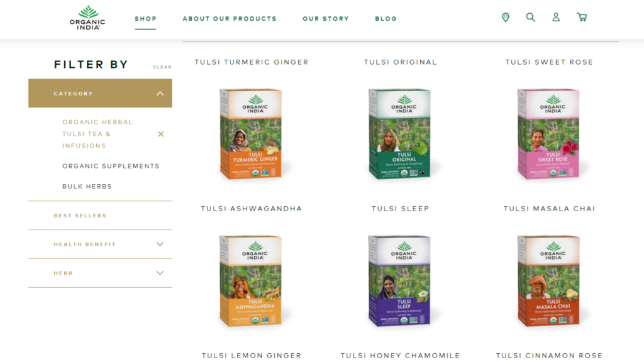Open the user account icon
644x362 pixels.
click(x=556, y=17)
